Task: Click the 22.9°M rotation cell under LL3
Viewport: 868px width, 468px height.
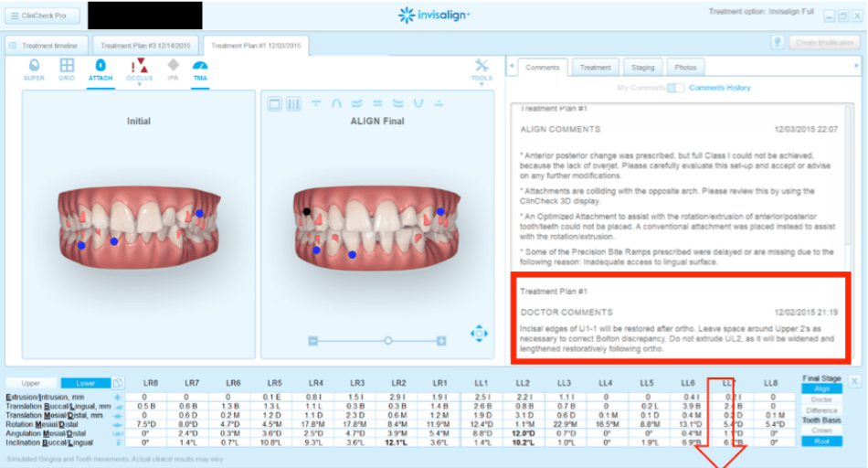Action: point(564,425)
